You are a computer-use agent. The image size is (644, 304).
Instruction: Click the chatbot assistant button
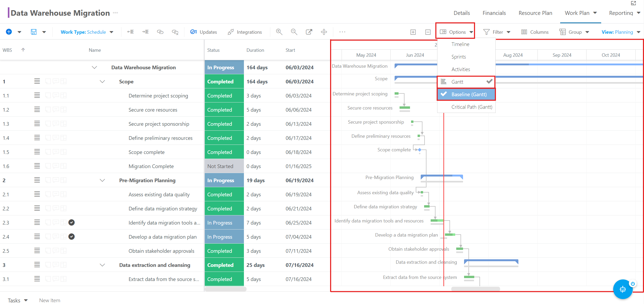tap(623, 289)
